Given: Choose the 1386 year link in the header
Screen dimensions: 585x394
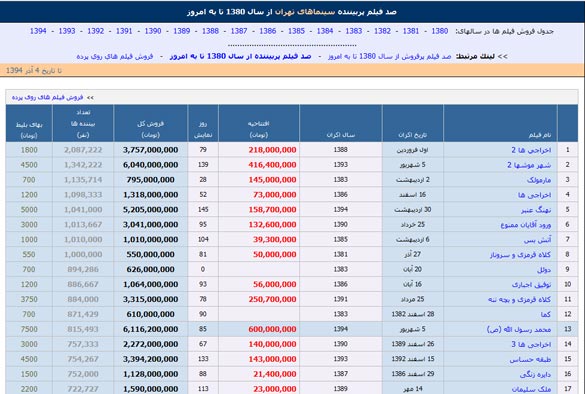Looking at the screenshot, I should point(268,31).
